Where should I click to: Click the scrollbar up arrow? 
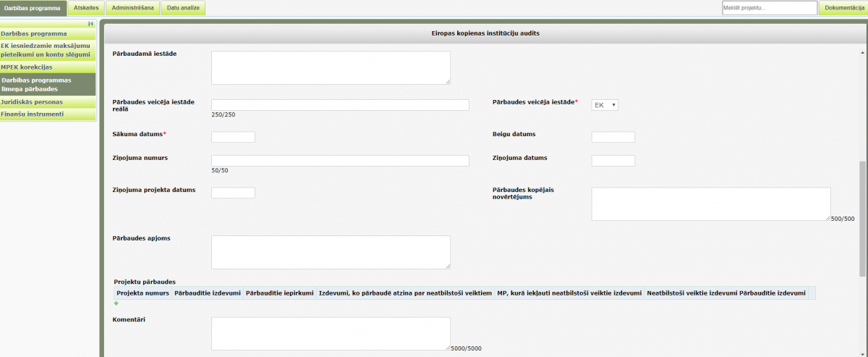coord(861,53)
